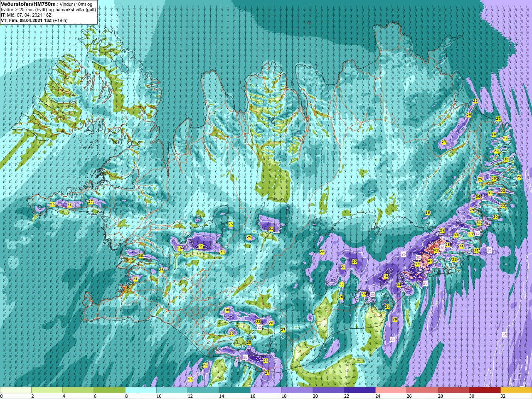Click the light cyan 8–10 m/s legend swatch
The image size is (532, 399).
click(141, 390)
